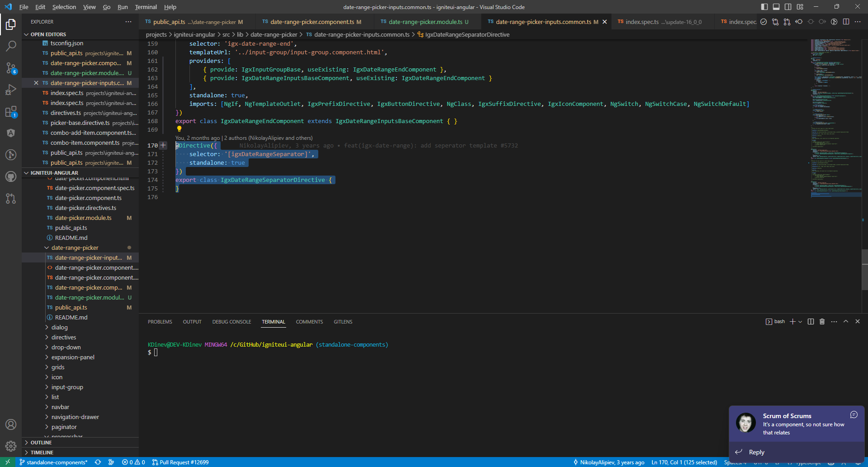Open the Search view
This screenshot has width=868, height=467.
click(11, 46)
